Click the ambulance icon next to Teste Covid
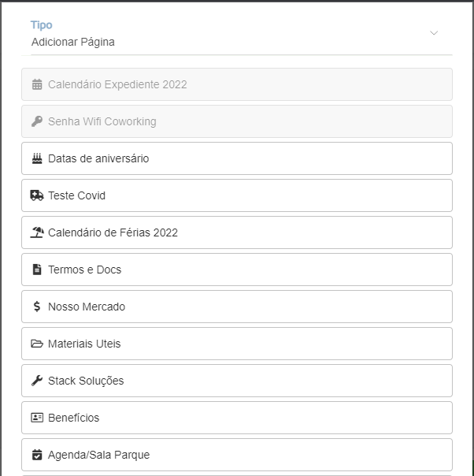474x476 pixels. (37, 195)
